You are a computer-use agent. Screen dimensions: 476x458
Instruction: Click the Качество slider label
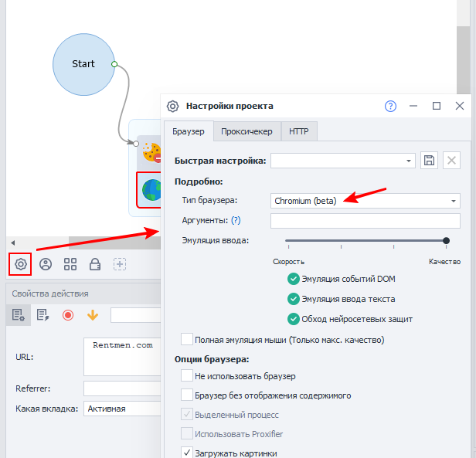[x=444, y=262]
